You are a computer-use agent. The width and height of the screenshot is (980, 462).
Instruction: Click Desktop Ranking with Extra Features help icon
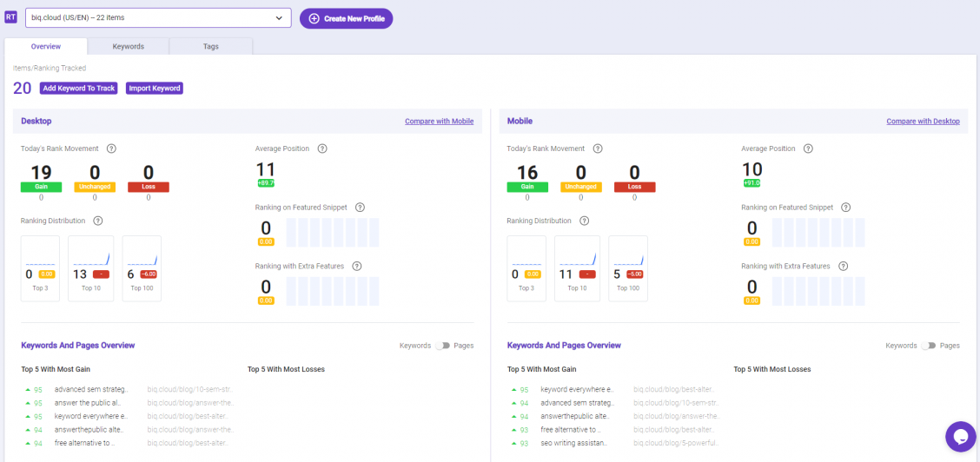[357, 266]
